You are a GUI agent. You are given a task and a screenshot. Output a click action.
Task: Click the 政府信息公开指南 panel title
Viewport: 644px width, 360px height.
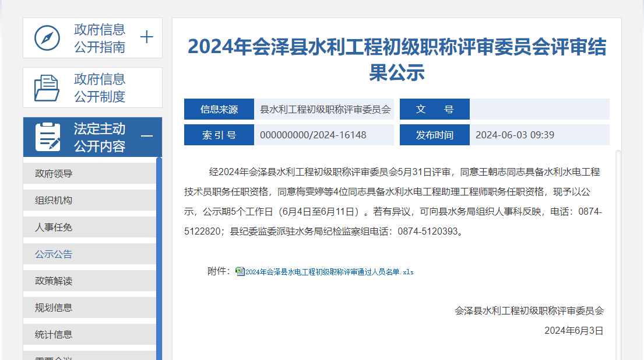(x=100, y=38)
